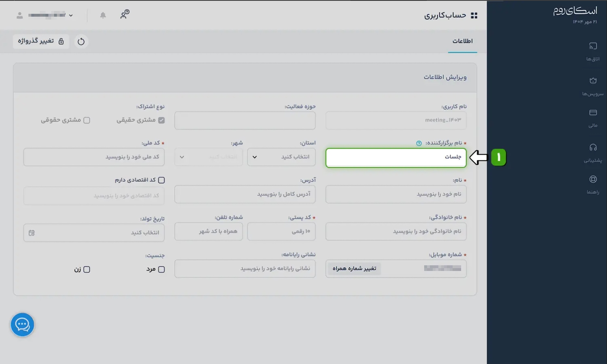Switch to the اطلاعات tab

point(462,41)
